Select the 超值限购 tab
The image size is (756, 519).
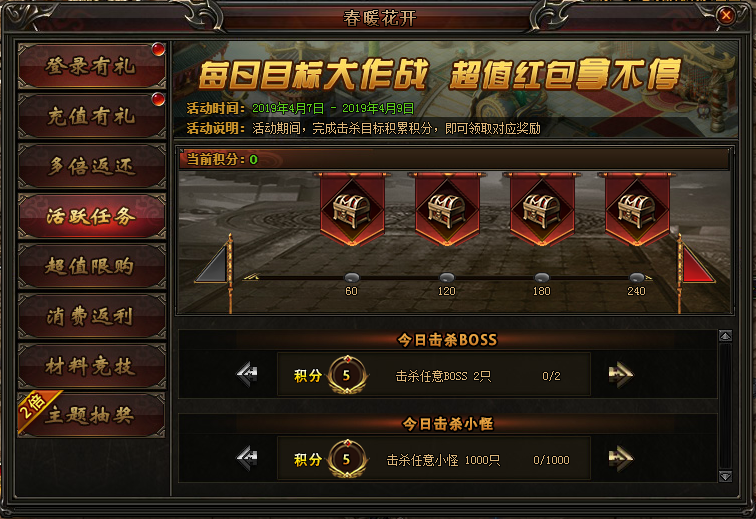pyautogui.click(x=92, y=266)
